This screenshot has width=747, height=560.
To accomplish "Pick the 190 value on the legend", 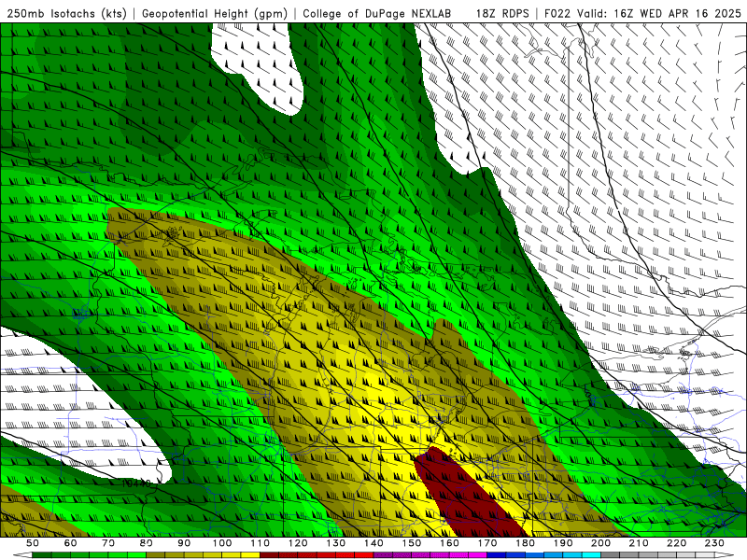I will [x=563, y=543].
